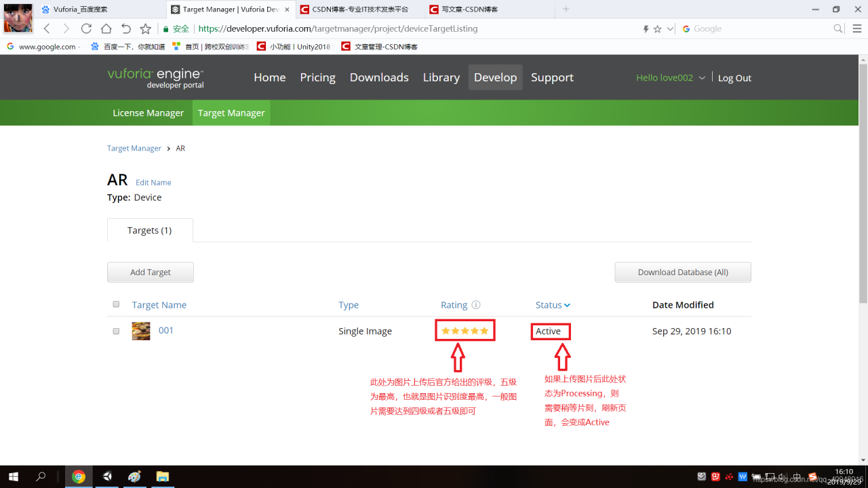Click the undo/restore closed tab icon
868x488 pixels.
pos(126,28)
